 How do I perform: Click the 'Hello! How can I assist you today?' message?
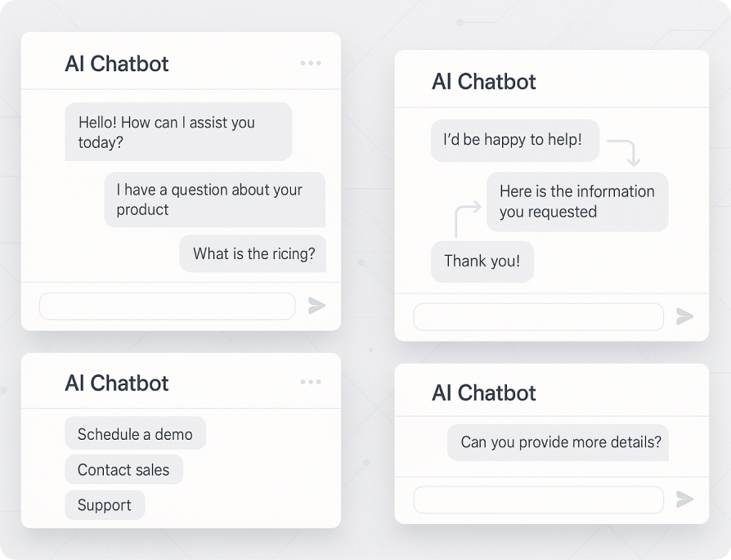tap(178, 132)
